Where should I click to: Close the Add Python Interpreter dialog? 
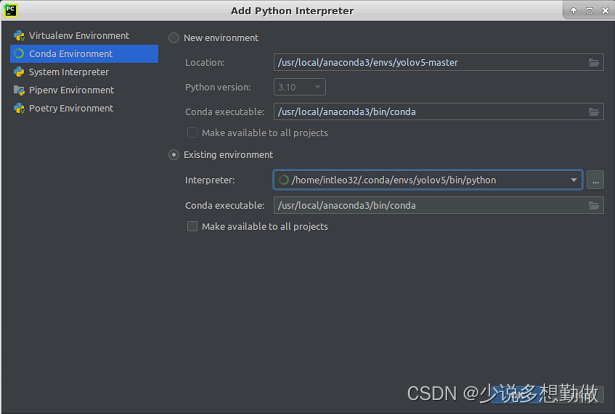coord(605,11)
